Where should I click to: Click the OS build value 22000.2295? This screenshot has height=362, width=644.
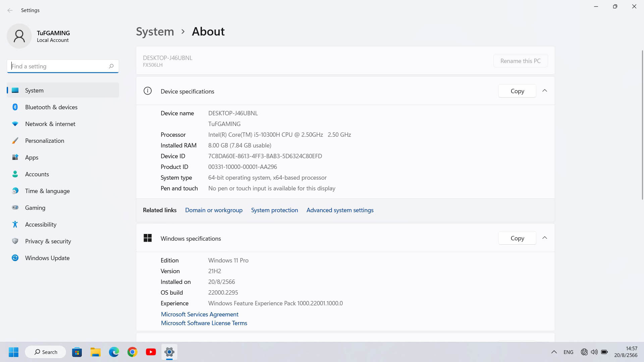(x=223, y=293)
